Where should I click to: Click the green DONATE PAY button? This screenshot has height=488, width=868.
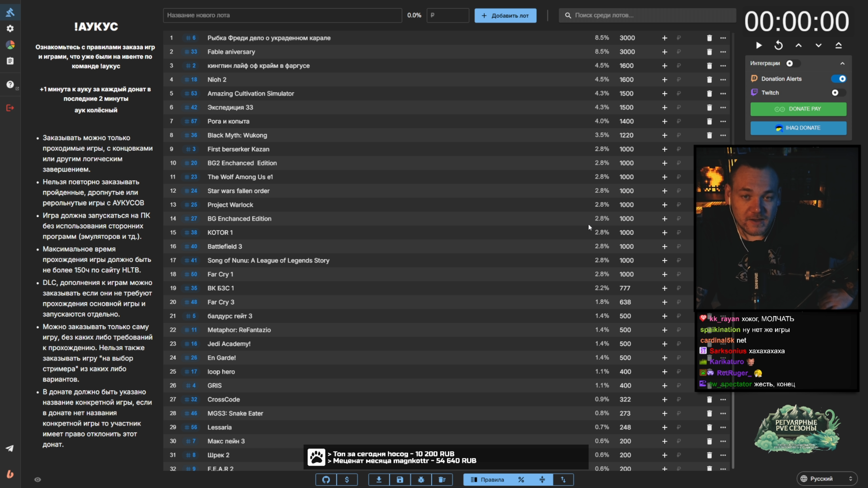[x=798, y=109]
